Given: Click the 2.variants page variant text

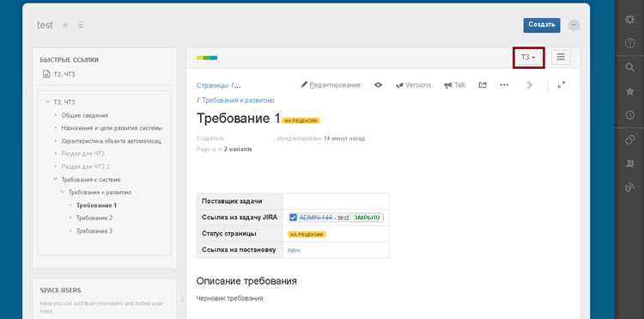Looking at the screenshot, I should (x=238, y=150).
